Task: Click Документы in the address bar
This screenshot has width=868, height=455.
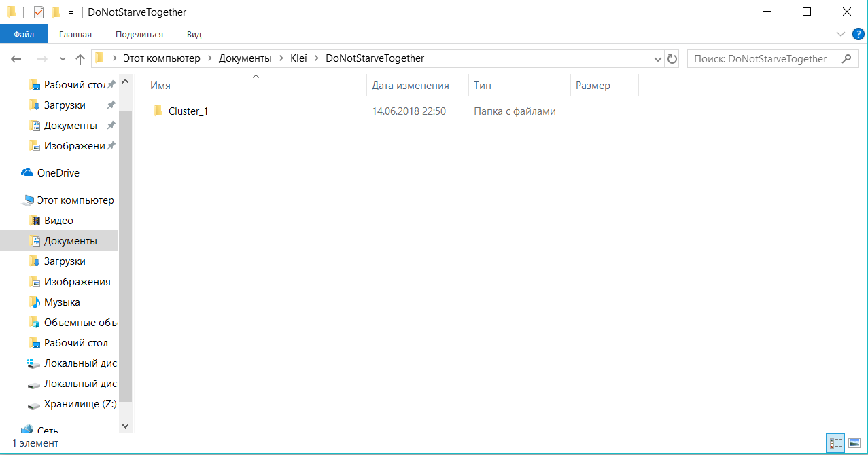Action: pyautogui.click(x=245, y=58)
